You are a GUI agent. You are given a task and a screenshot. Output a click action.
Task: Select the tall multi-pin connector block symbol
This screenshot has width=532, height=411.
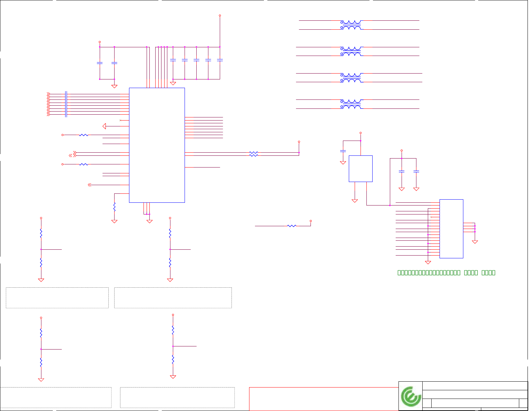click(451, 229)
